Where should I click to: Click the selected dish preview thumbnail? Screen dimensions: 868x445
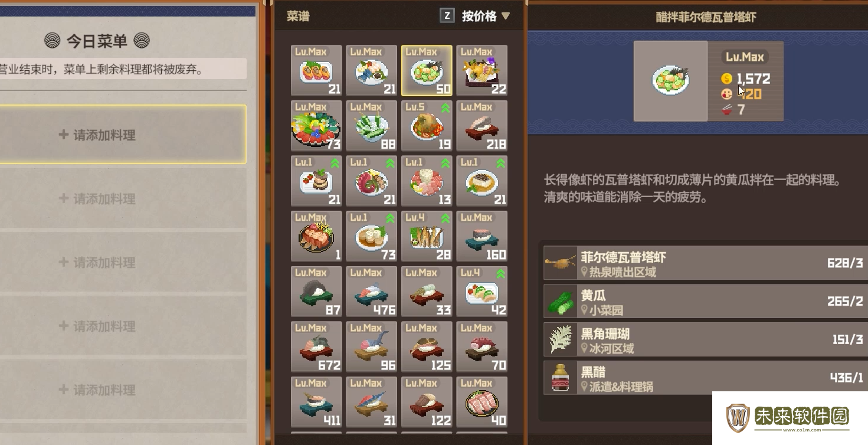tap(671, 81)
